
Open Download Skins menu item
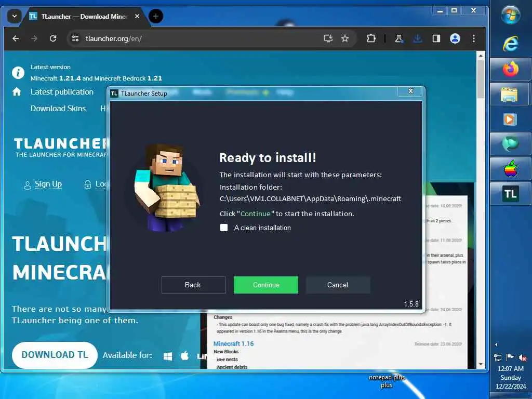click(58, 109)
